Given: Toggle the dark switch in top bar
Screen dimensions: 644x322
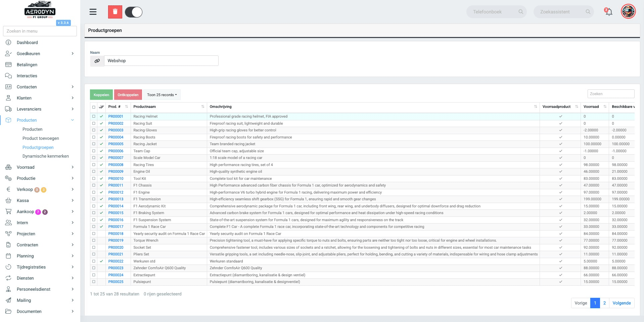Looking at the screenshot, I should [134, 12].
